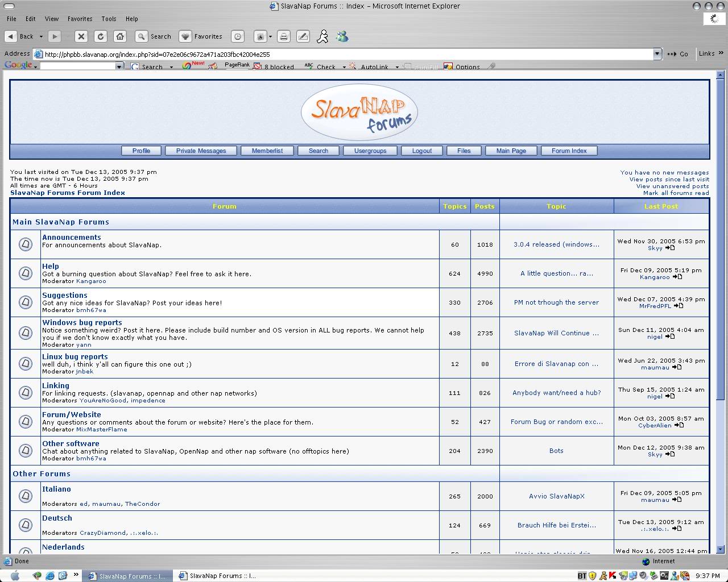Open the Check button dropdown arrow
This screenshot has height=582, width=728.
344,67
